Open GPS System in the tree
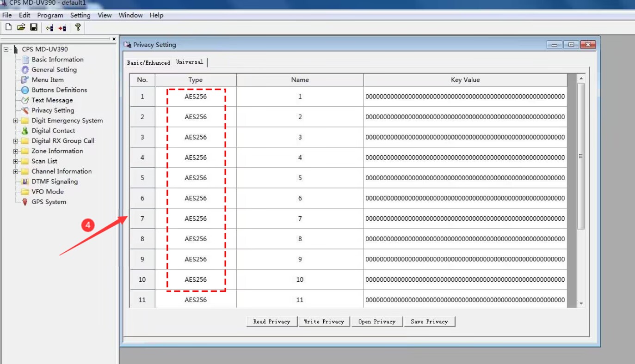635x364 pixels. (49, 202)
